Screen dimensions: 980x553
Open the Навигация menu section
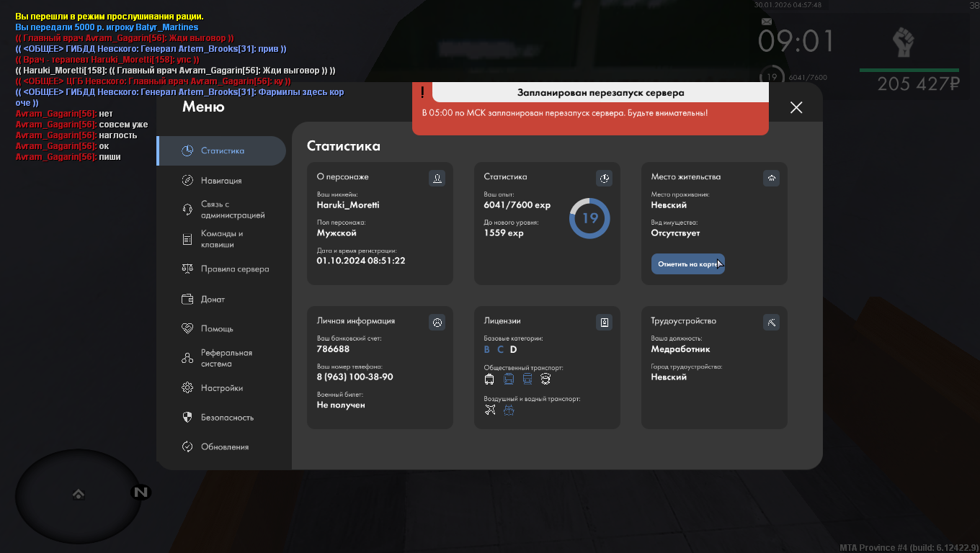tap(221, 181)
